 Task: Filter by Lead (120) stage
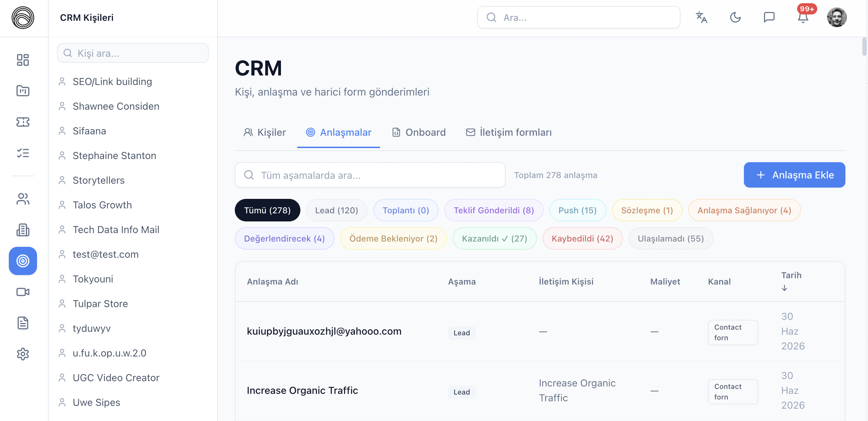337,210
